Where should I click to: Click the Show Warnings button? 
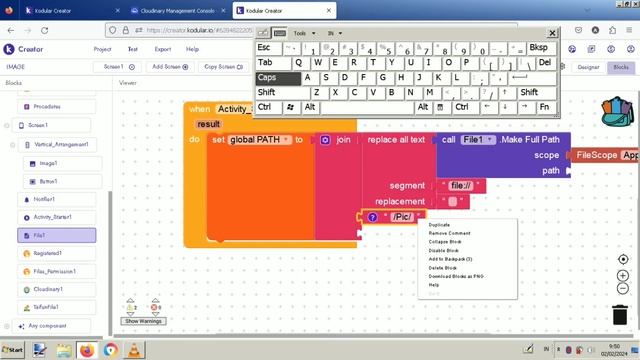coord(143,321)
